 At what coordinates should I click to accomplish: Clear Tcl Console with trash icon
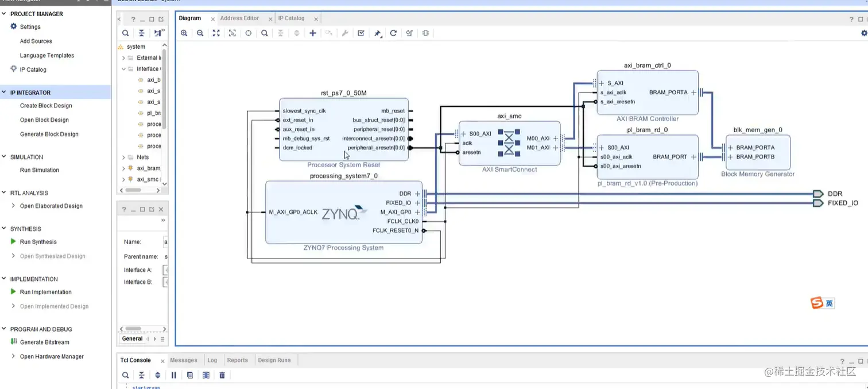[222, 375]
